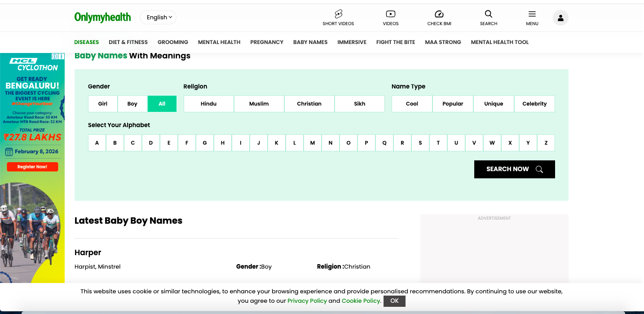Toggle the All gender filter
This screenshot has width=644, height=314.
[162, 104]
